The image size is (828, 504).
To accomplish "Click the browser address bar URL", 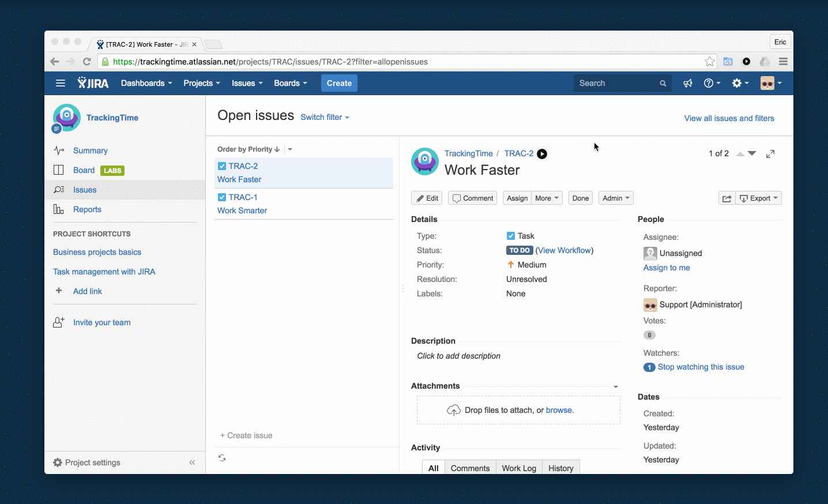I will (x=270, y=62).
